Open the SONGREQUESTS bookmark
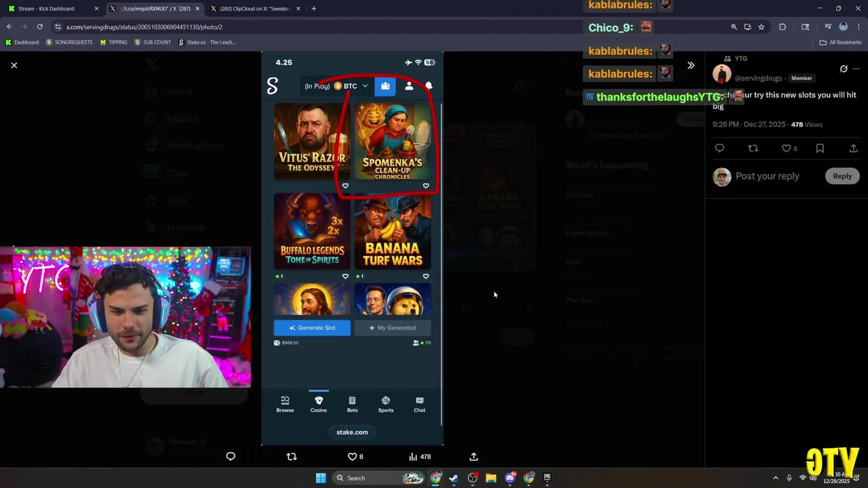This screenshot has width=868, height=488. pyautogui.click(x=69, y=42)
